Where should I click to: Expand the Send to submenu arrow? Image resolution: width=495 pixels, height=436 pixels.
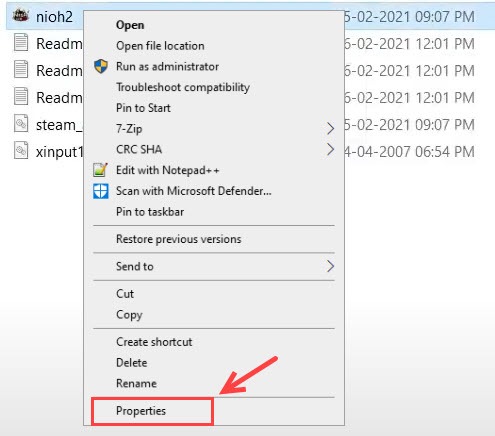(x=330, y=266)
